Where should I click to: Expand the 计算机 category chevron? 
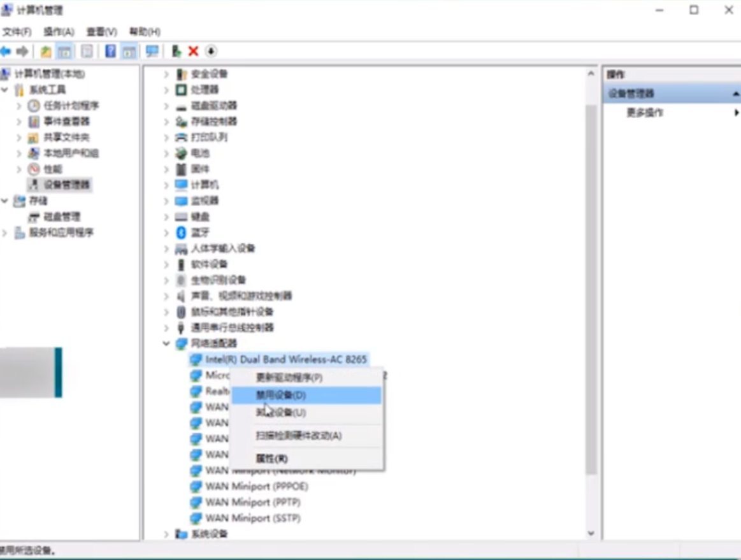pos(166,185)
